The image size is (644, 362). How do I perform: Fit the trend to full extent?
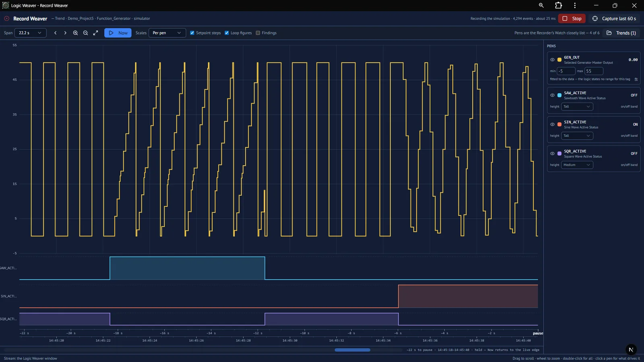(x=95, y=33)
